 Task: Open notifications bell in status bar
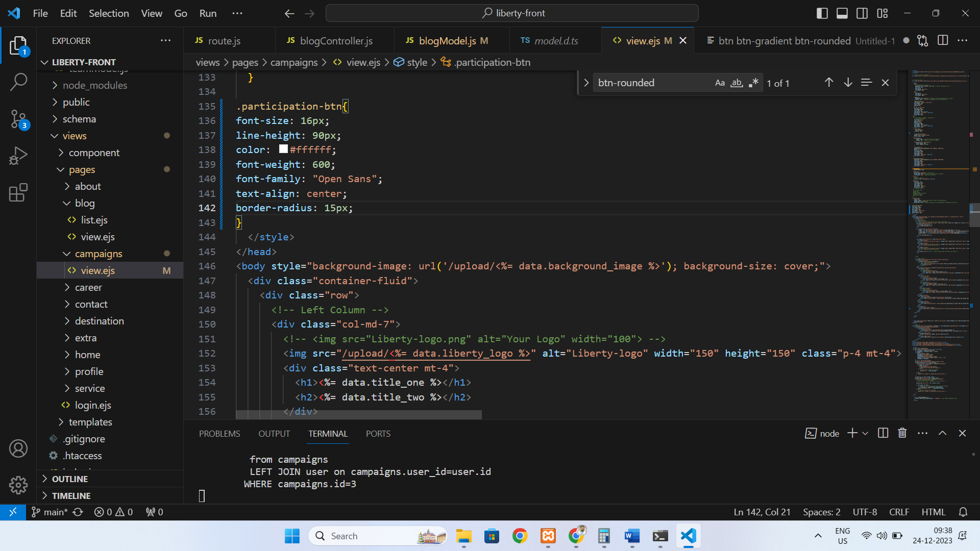click(x=963, y=512)
